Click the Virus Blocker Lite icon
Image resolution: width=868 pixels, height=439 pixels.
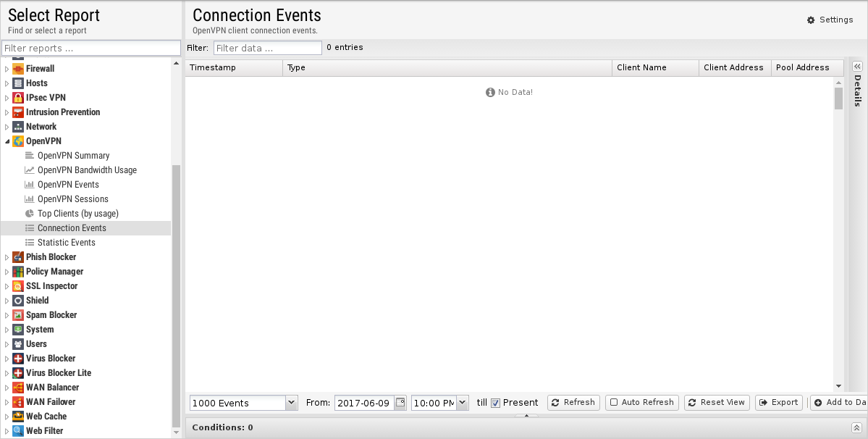17,372
